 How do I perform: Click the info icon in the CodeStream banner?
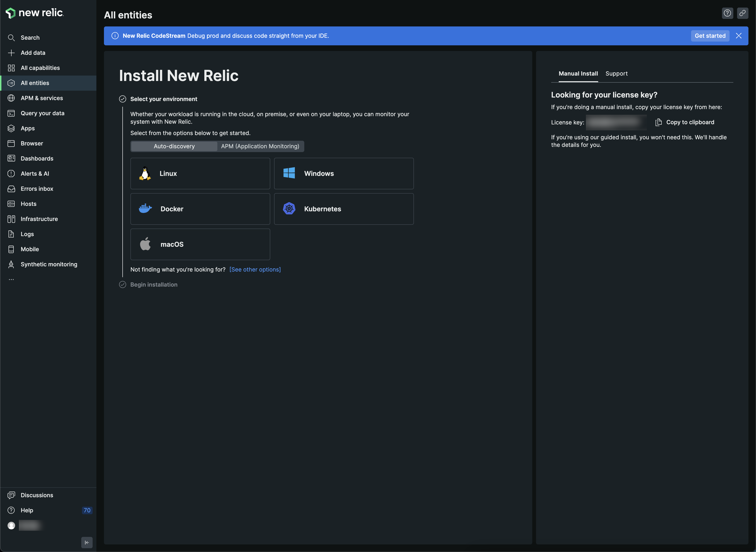point(115,36)
